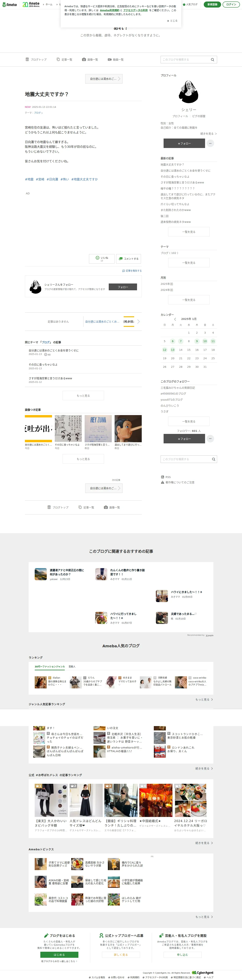Open 一覧を見る under 最新の記事
This screenshot has height=980, width=242.
[x=189, y=232]
